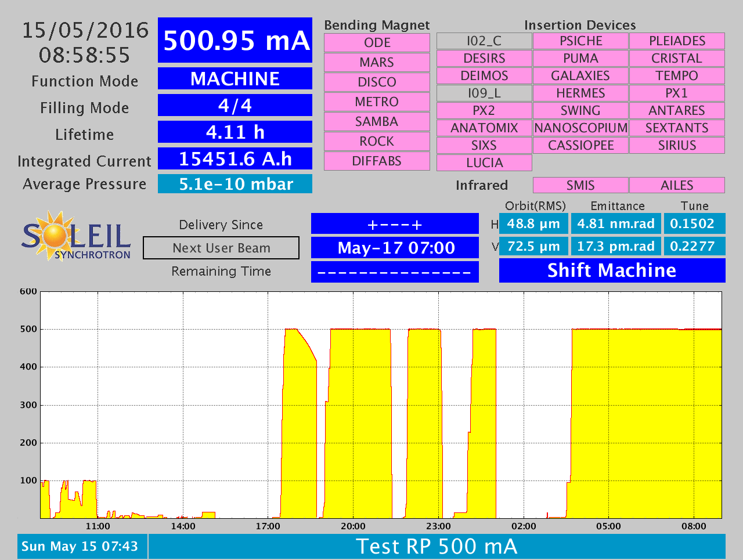Click the PLEIADES beamline box
The width and height of the screenshot is (743, 560).
pyautogui.click(x=677, y=41)
